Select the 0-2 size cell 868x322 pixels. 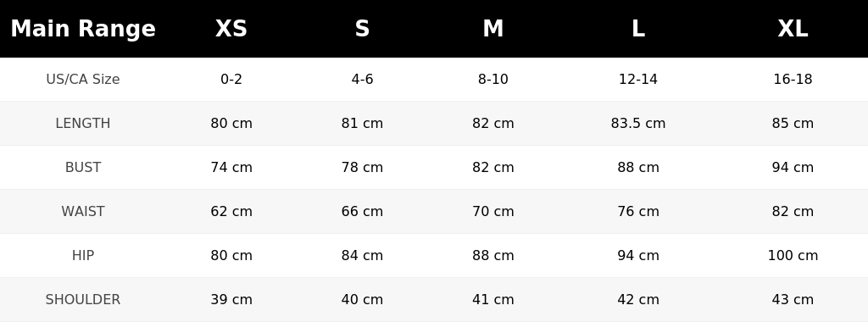231,79
